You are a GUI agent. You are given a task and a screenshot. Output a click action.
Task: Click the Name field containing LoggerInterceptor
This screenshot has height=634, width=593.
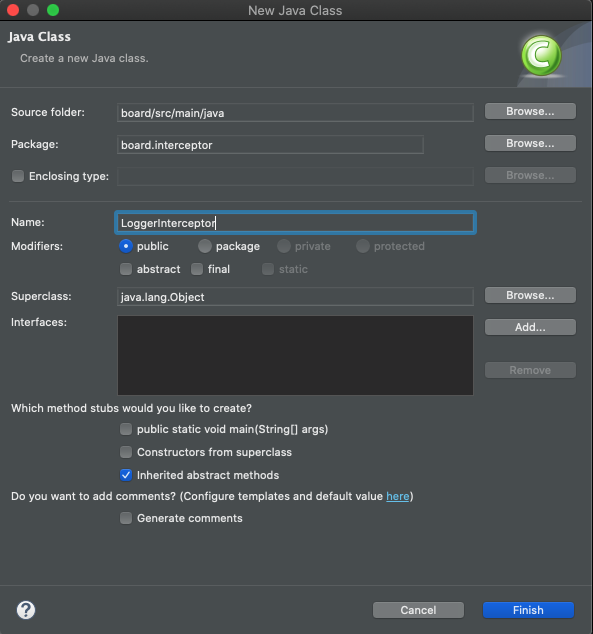click(295, 223)
